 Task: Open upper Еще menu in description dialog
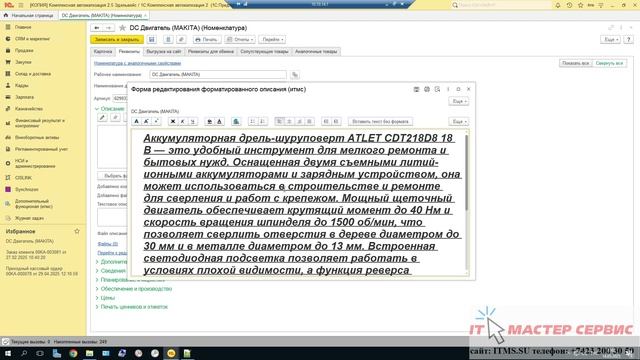coord(459,101)
